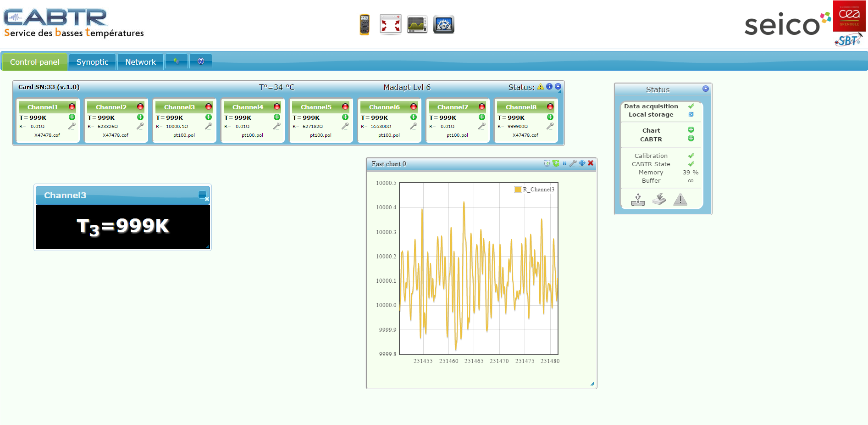Clear Fast chart 0 with trash icon
This screenshot has width=868, height=425.
(x=547, y=163)
